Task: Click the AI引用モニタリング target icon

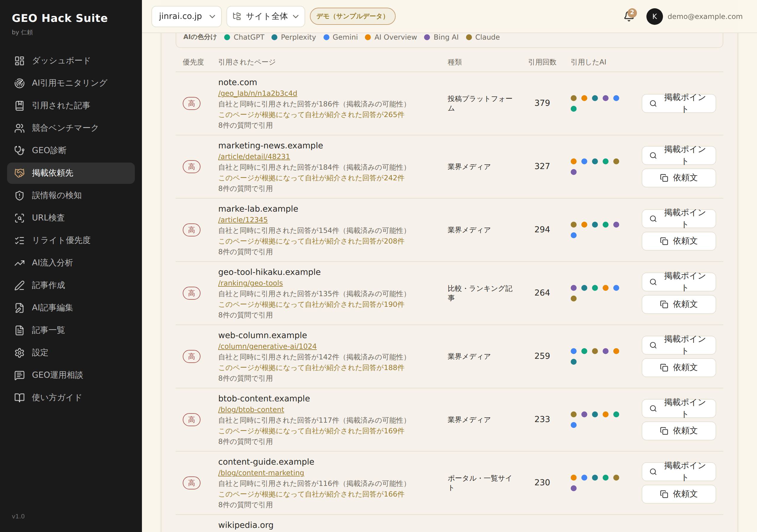Action: tap(20, 83)
